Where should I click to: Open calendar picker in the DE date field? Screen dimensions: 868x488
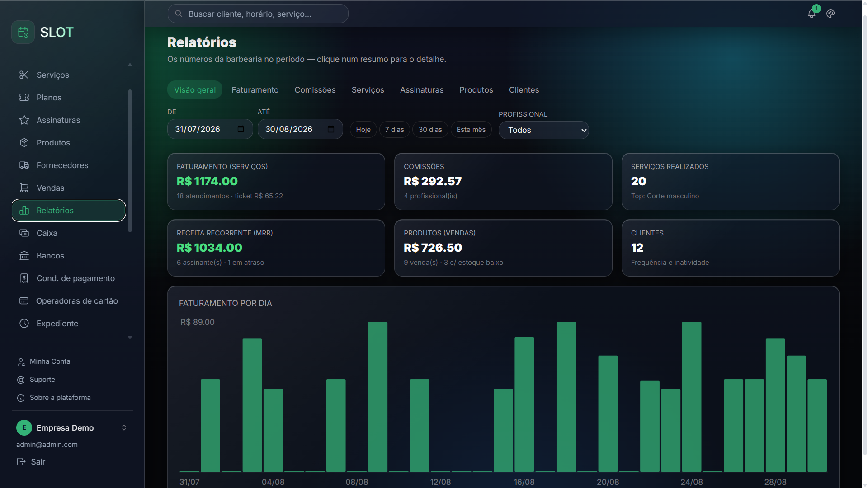tap(241, 129)
